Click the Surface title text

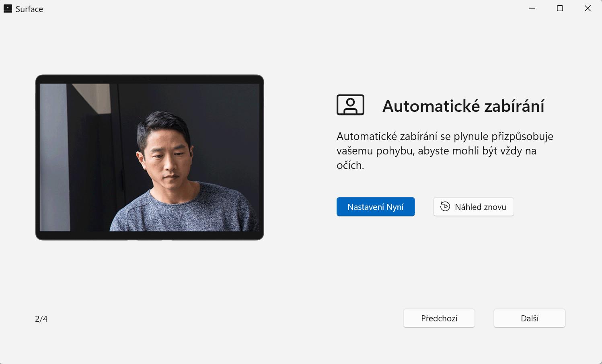[29, 9]
